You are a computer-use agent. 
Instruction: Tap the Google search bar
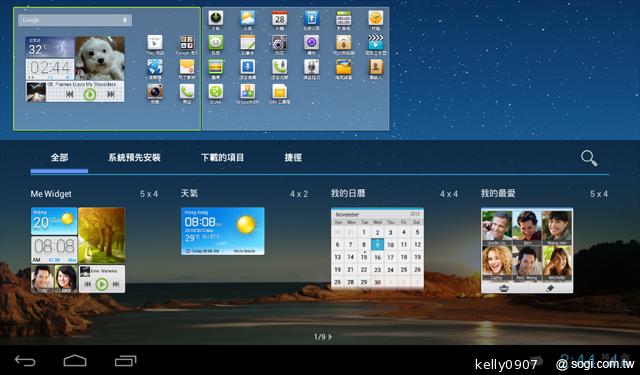click(x=75, y=20)
